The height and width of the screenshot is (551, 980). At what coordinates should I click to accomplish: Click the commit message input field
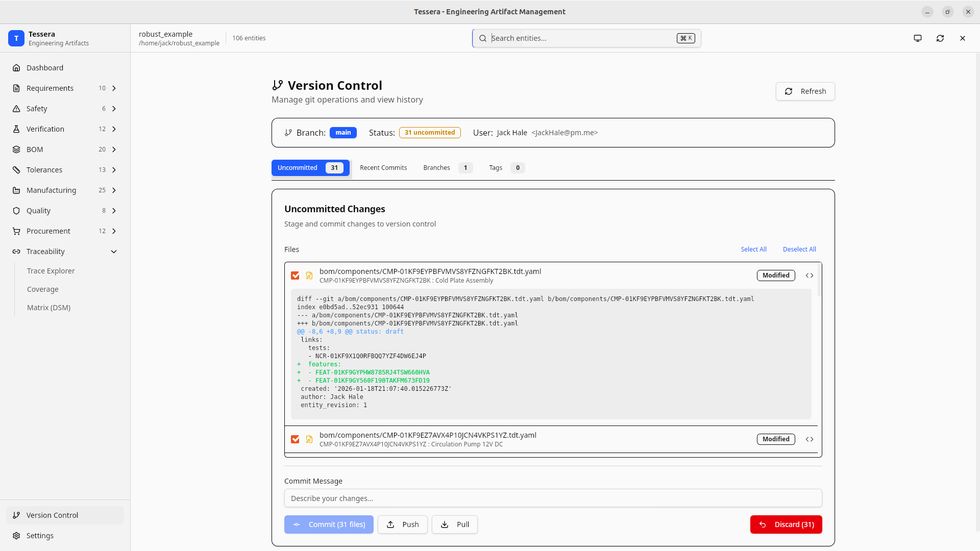553,498
